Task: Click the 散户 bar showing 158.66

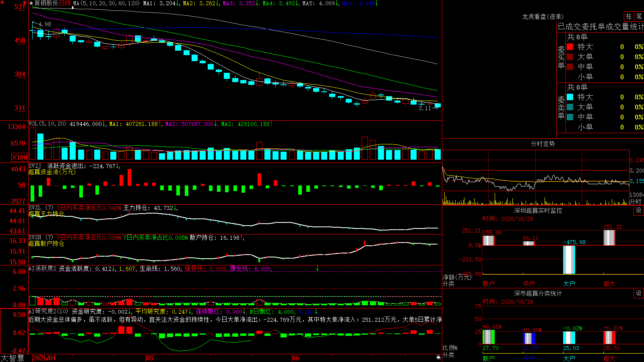Action: (488, 240)
